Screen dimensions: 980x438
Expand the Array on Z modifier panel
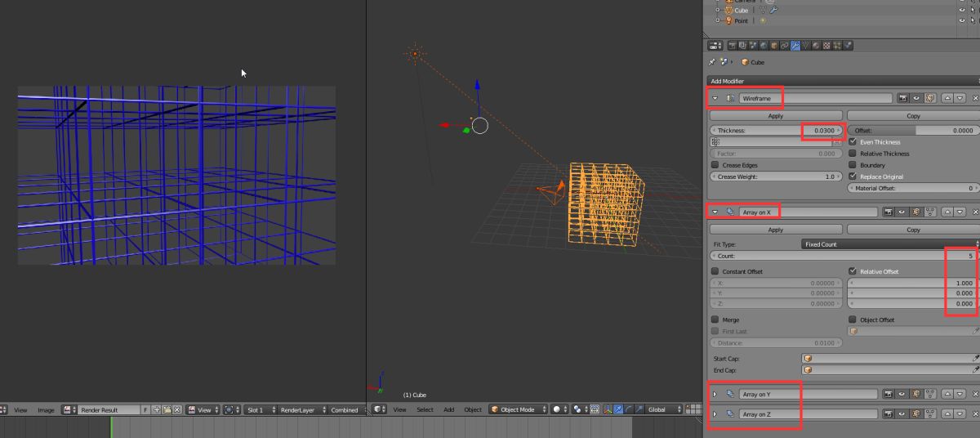[715, 414]
